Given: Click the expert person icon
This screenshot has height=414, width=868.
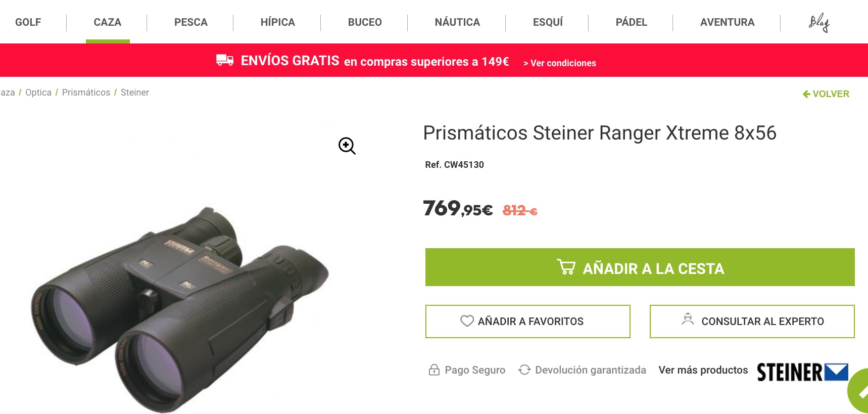Looking at the screenshot, I should pos(688,319).
